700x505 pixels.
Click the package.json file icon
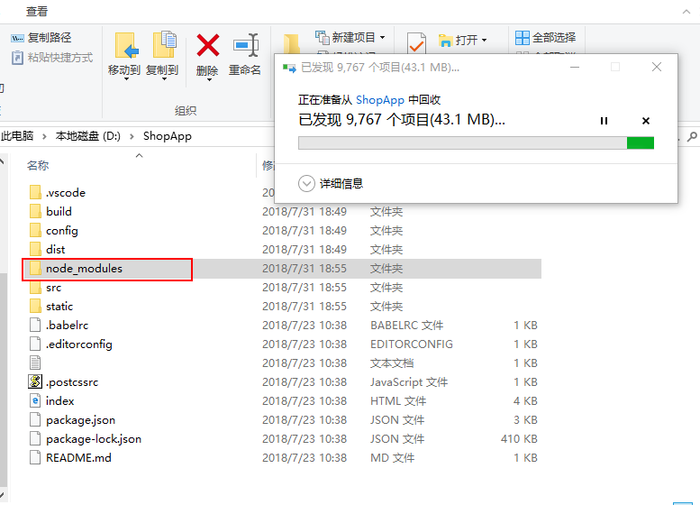(x=35, y=420)
